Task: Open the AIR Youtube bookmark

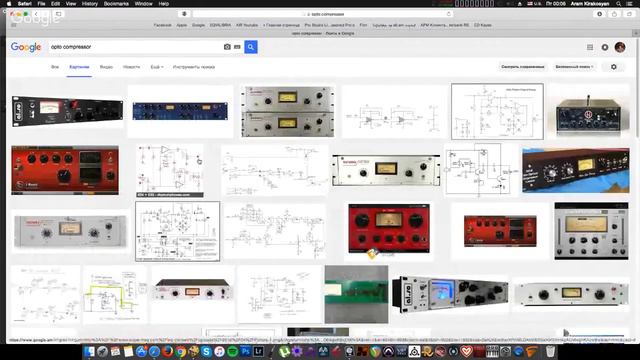Action: (247, 25)
